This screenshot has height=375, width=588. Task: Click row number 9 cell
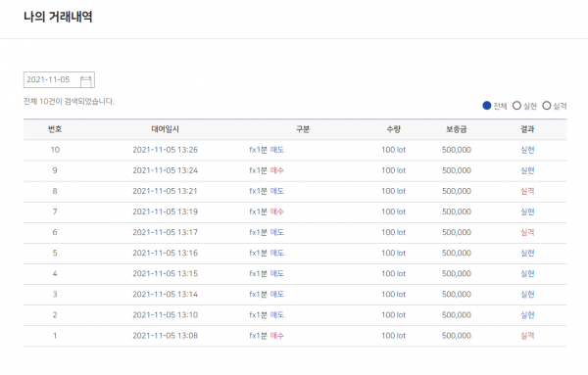(55, 170)
